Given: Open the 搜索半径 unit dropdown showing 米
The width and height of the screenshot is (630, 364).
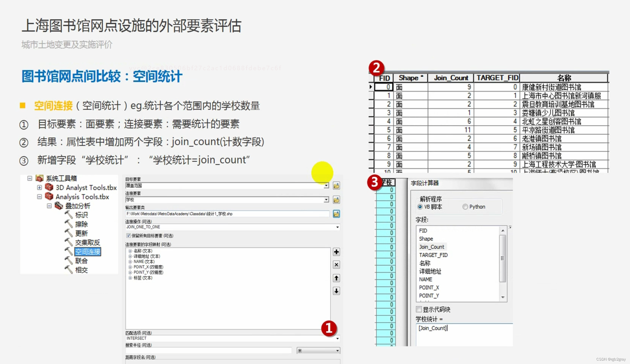Looking at the screenshot, I should point(337,351).
